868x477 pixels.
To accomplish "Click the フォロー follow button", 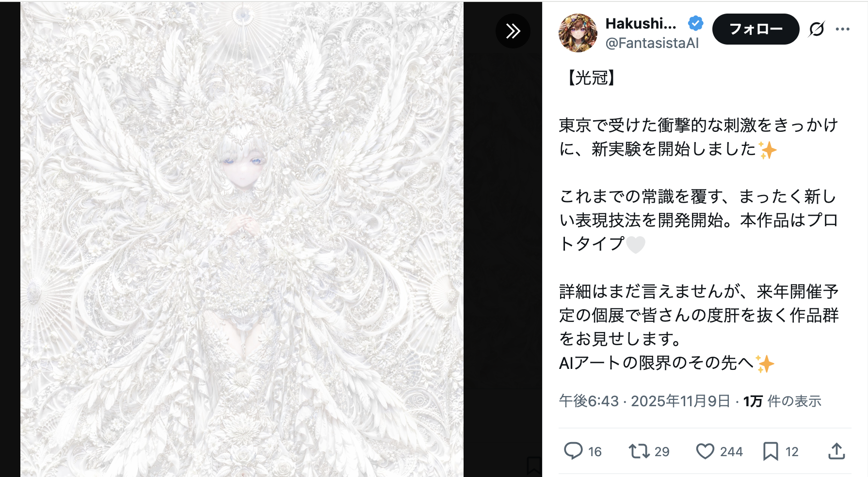I will point(755,29).
